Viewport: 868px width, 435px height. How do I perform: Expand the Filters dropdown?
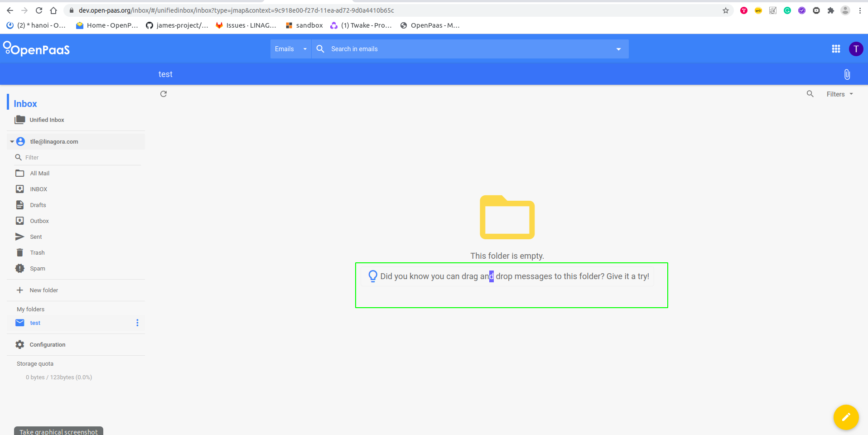(839, 94)
